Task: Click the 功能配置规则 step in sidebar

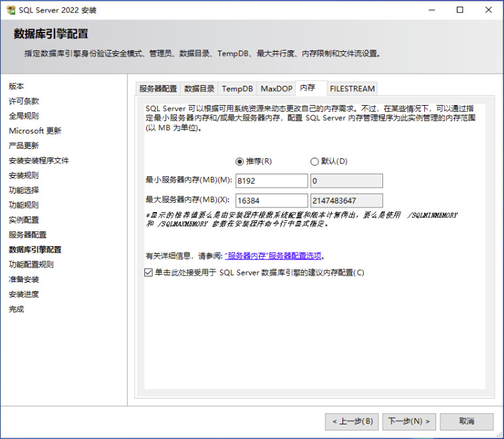Action: click(31, 264)
